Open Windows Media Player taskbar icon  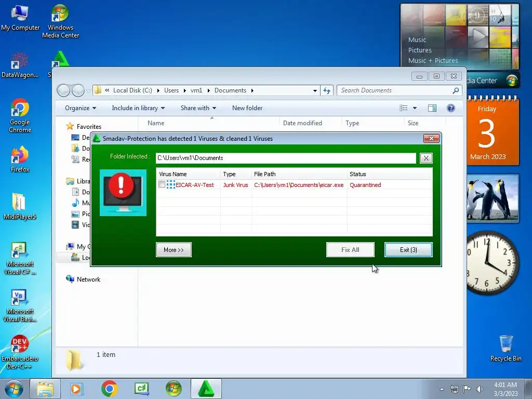(x=77, y=389)
